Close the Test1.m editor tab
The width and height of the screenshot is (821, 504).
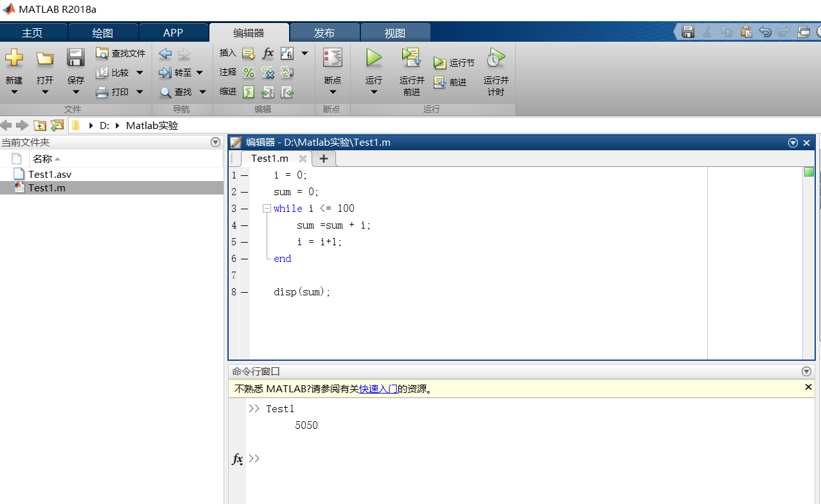303,159
